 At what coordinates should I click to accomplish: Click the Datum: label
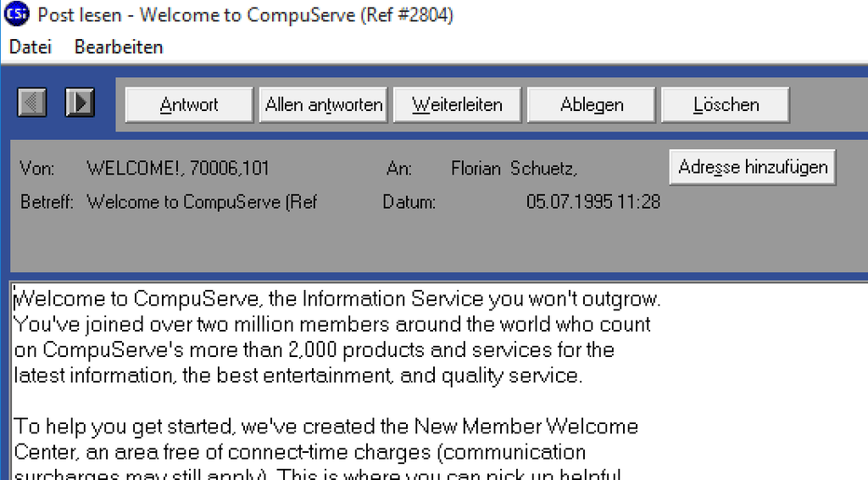point(409,203)
